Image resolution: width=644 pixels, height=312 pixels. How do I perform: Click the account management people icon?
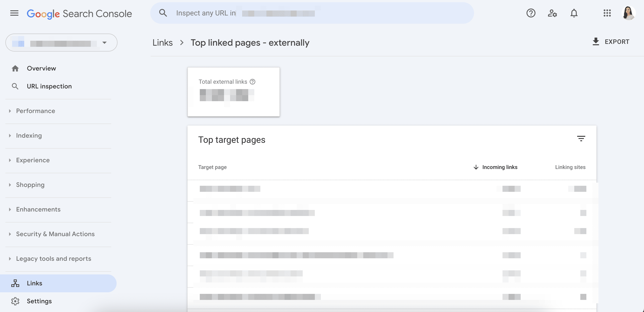[553, 13]
